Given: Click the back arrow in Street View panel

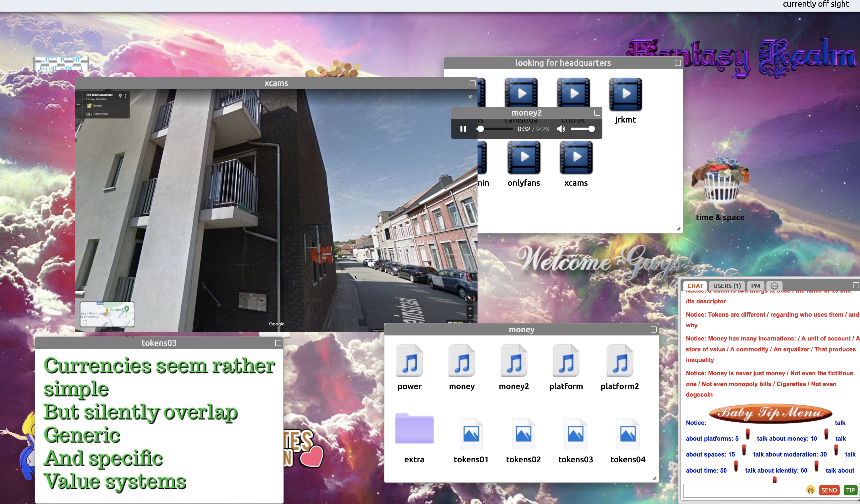Looking at the screenshot, I should click(x=78, y=104).
